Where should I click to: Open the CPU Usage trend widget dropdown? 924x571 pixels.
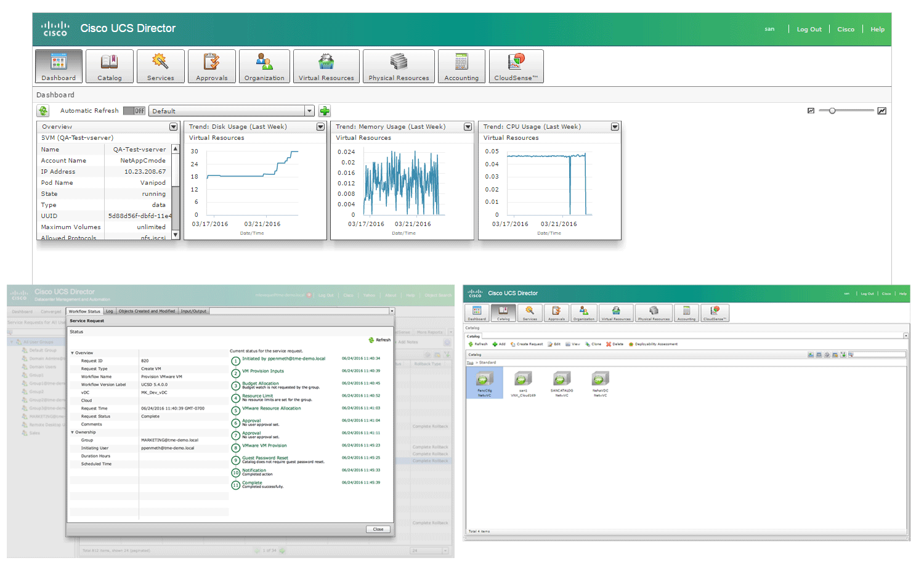coord(615,126)
